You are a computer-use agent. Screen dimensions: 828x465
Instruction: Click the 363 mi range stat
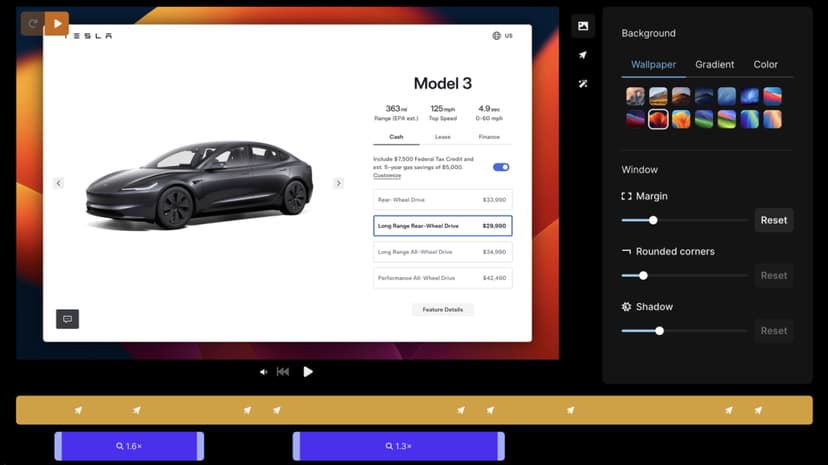pyautogui.click(x=396, y=113)
